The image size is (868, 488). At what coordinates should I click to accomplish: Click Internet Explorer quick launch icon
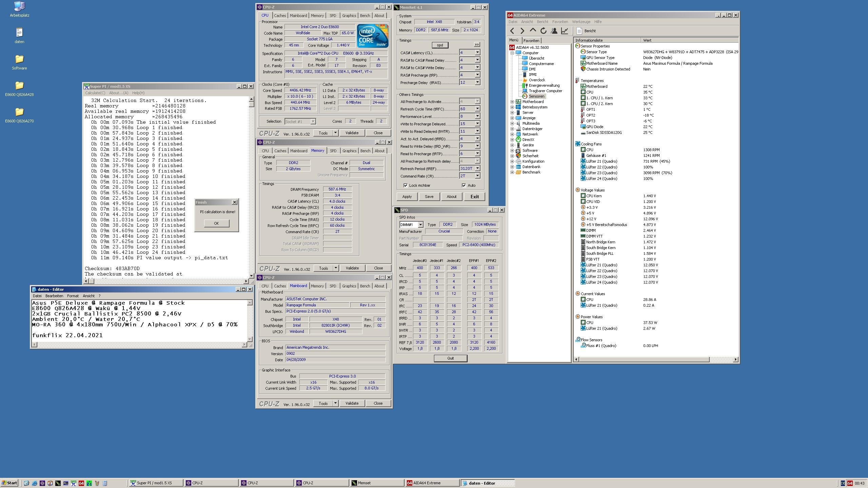tap(34, 483)
